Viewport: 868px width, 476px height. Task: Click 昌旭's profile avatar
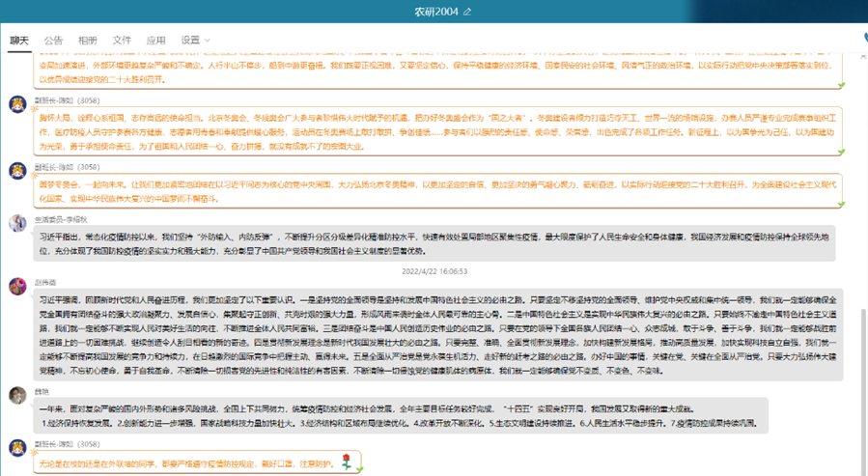coord(17,395)
